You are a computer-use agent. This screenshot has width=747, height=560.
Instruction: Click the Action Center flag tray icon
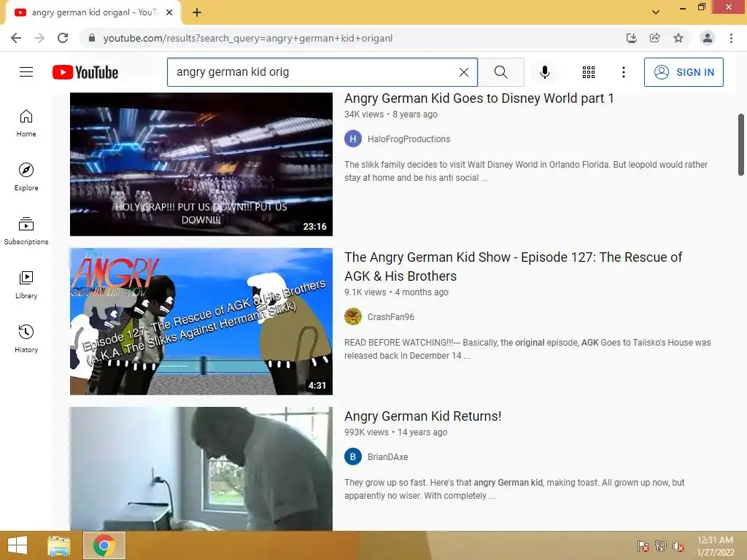point(643,546)
